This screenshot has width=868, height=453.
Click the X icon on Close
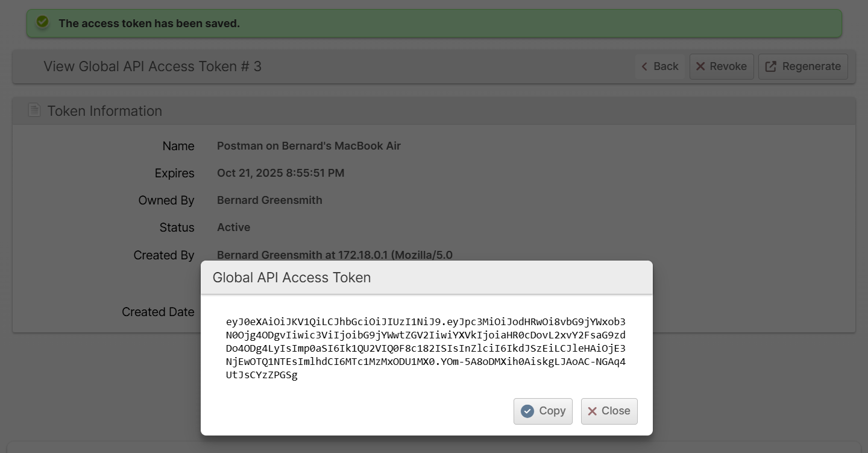(x=593, y=411)
